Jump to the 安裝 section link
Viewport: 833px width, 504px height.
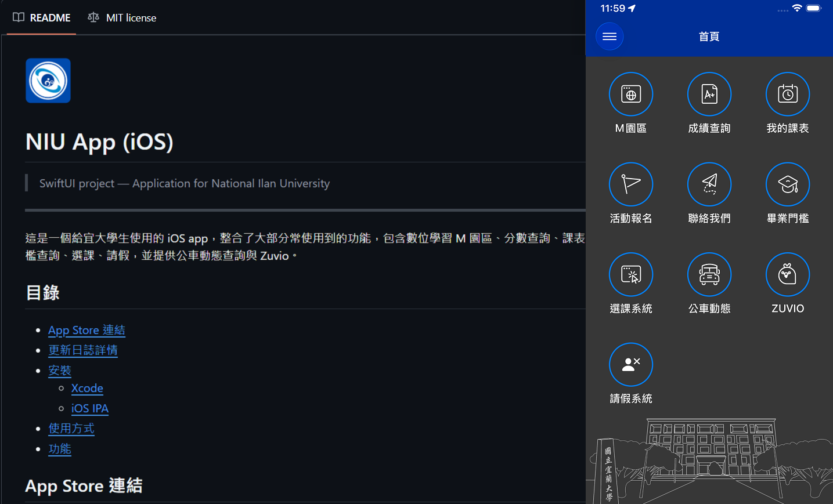60,371
